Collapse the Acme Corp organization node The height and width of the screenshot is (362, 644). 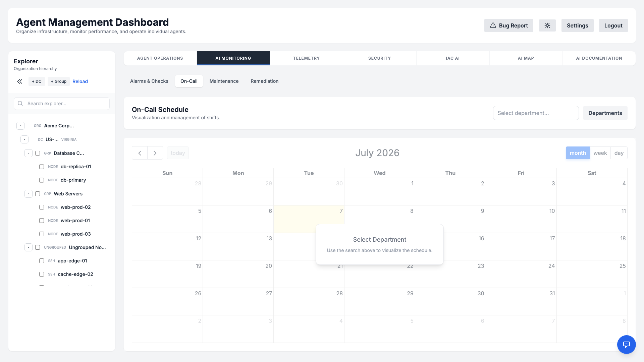[20, 126]
